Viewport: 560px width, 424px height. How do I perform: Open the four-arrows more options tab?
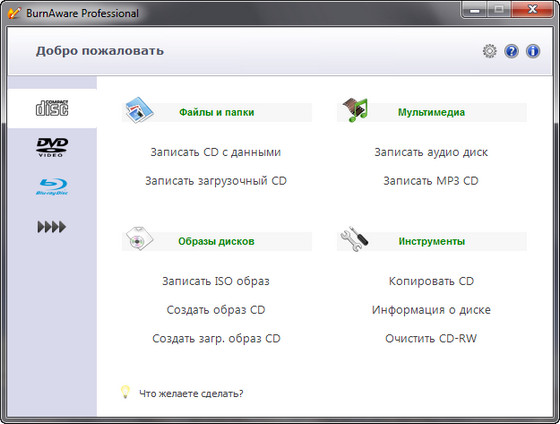coord(52,227)
